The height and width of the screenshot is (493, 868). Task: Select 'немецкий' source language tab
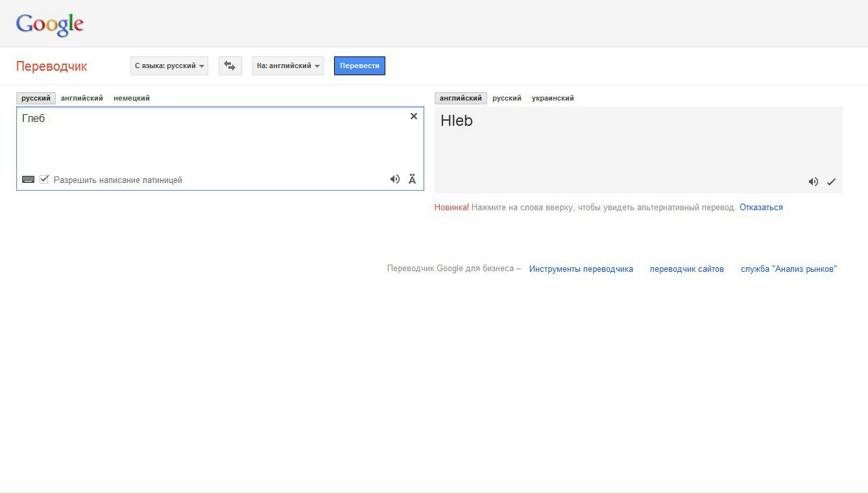(x=132, y=98)
